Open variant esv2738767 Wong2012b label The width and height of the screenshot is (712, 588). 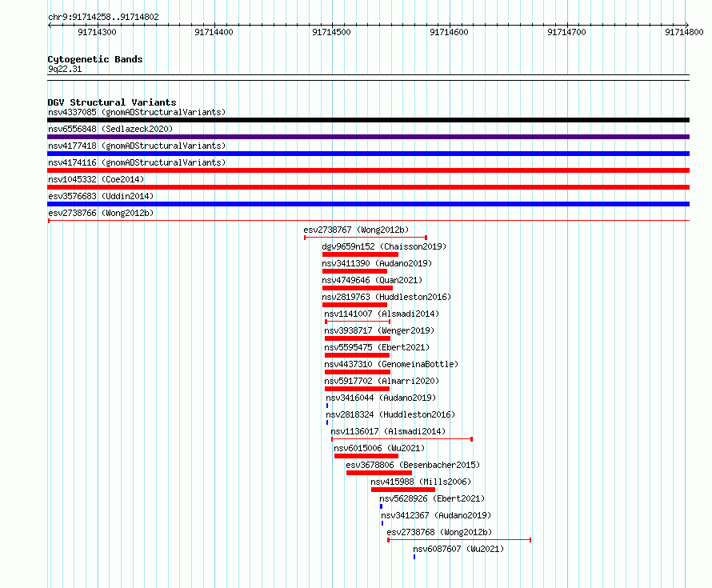(356, 230)
